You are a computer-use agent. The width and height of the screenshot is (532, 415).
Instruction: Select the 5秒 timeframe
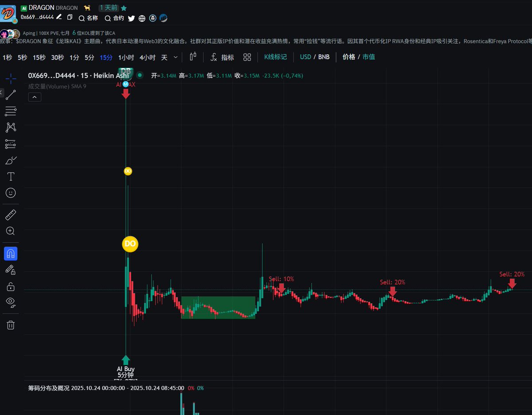22,57
